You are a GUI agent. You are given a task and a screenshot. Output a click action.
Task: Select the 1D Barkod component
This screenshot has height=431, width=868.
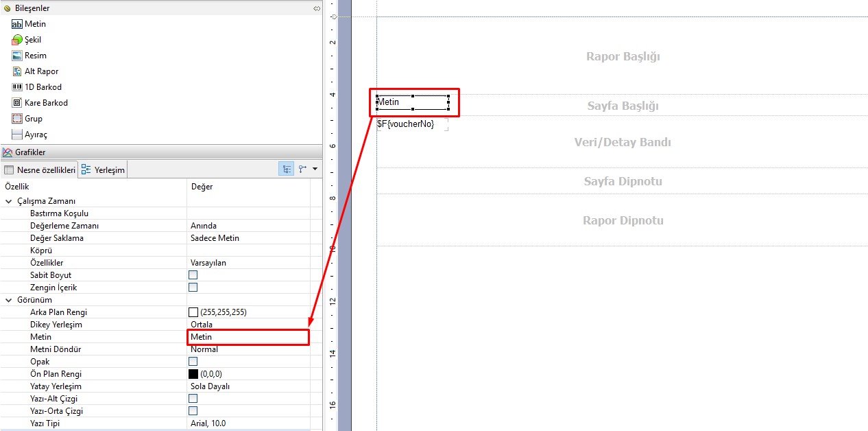43,87
